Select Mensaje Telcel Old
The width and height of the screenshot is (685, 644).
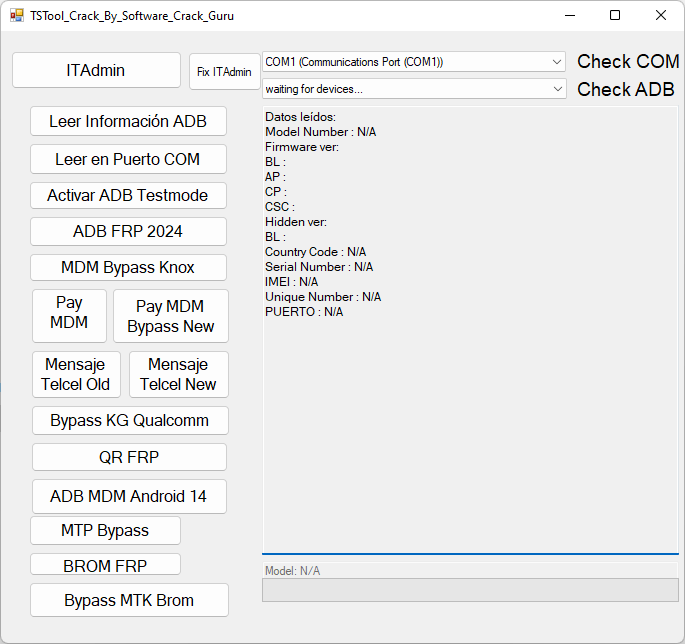pyautogui.click(x=76, y=374)
